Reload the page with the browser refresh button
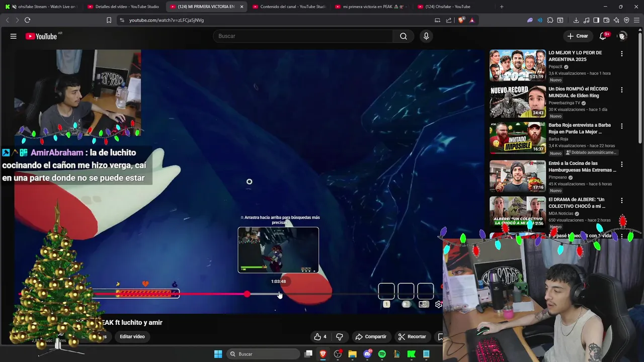Screen dimensions: 644x362 (x=27, y=20)
